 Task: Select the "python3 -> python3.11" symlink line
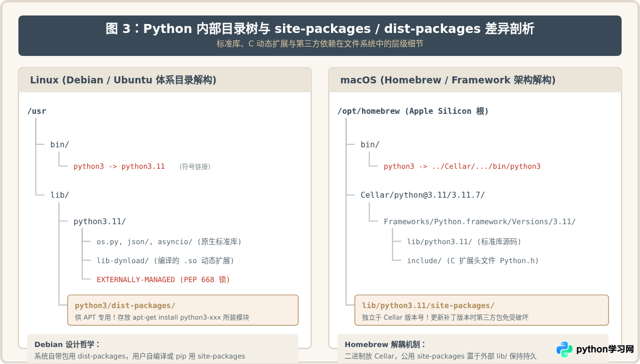pyautogui.click(x=119, y=166)
